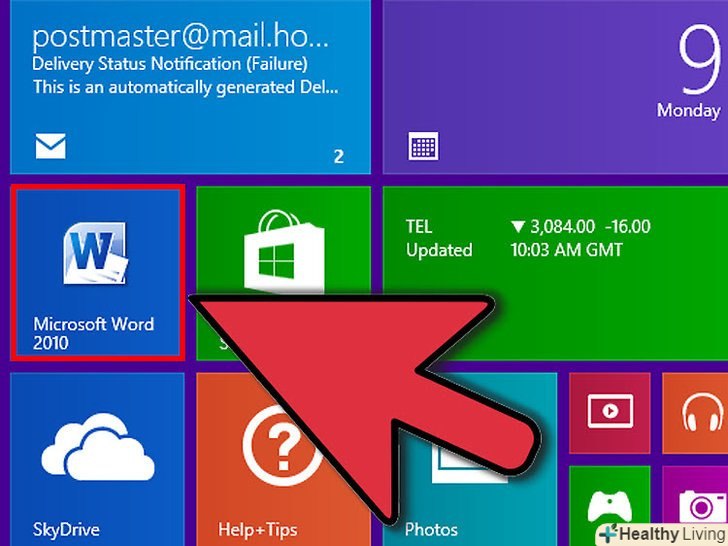728x546 pixels.
Task: Open the Calendar tile
Action: [x=556, y=87]
